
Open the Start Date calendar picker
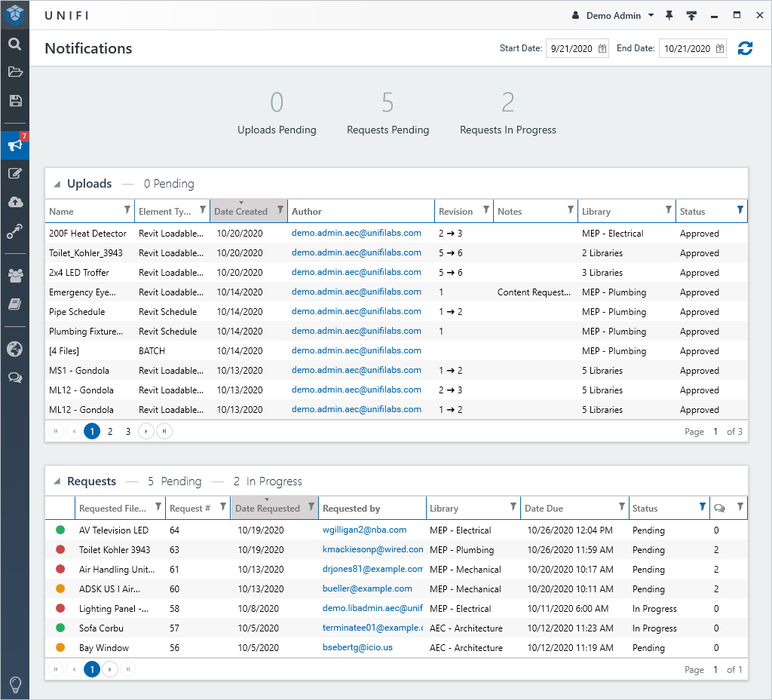602,49
